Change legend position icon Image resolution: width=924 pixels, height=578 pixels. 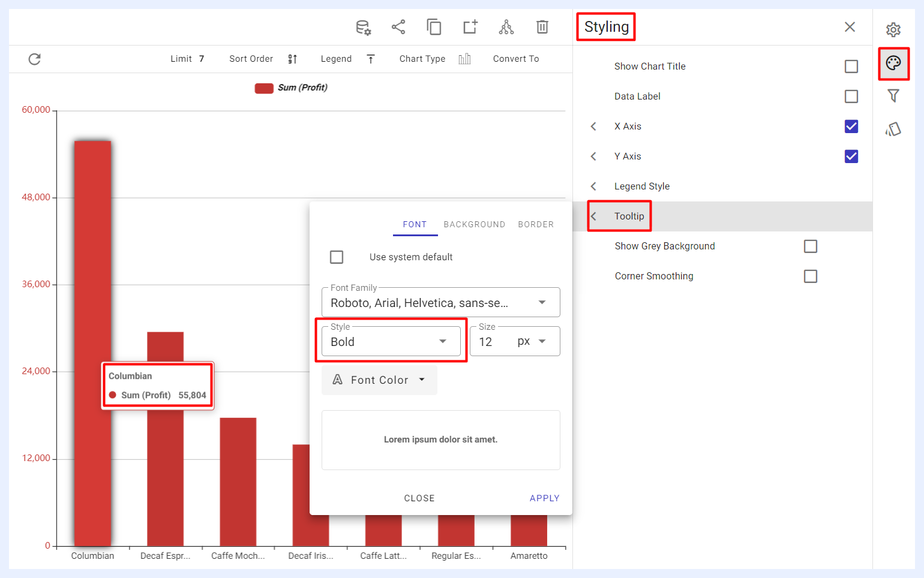371,59
